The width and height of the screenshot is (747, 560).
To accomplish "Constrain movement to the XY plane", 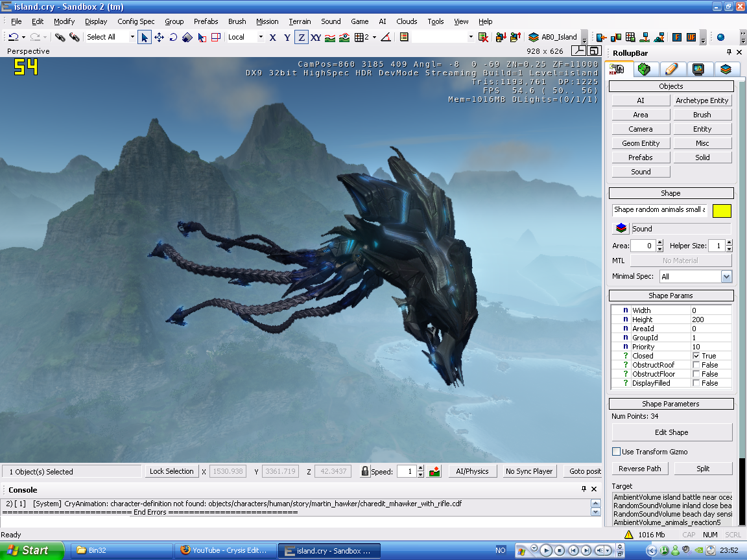I will click(315, 37).
